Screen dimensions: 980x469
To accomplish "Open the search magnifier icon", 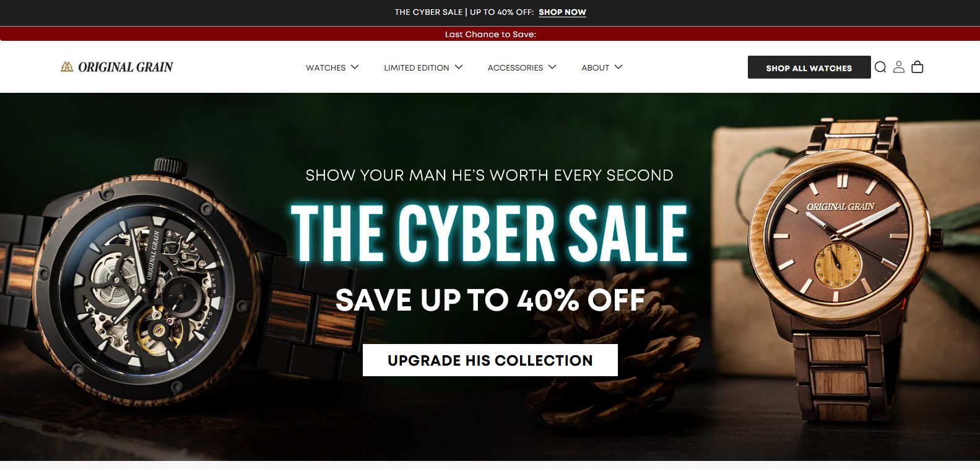I will pos(880,67).
